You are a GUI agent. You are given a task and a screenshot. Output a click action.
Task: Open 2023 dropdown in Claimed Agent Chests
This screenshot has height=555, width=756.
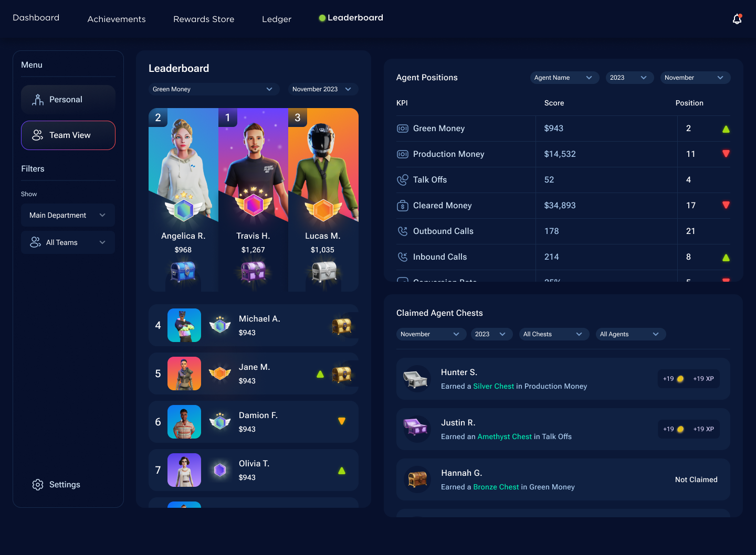pyautogui.click(x=491, y=334)
